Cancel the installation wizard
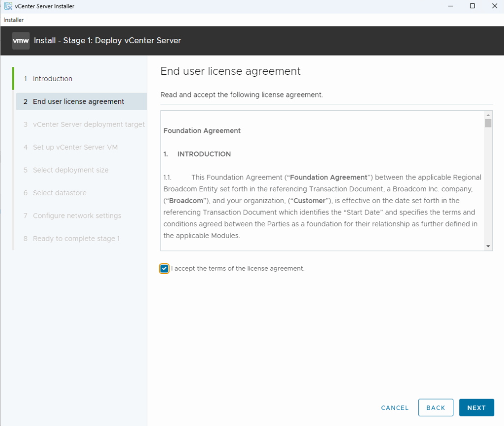504x426 pixels. 395,408
